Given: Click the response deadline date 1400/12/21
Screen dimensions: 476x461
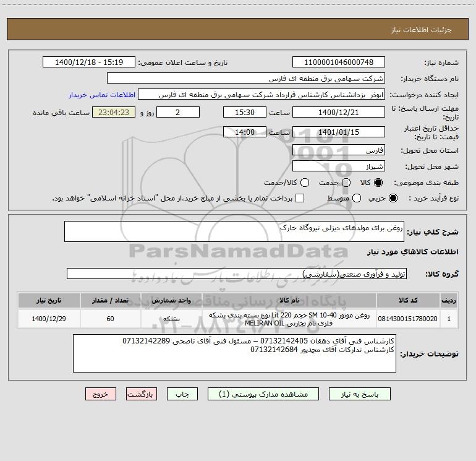Looking at the screenshot, I should [x=339, y=112].
